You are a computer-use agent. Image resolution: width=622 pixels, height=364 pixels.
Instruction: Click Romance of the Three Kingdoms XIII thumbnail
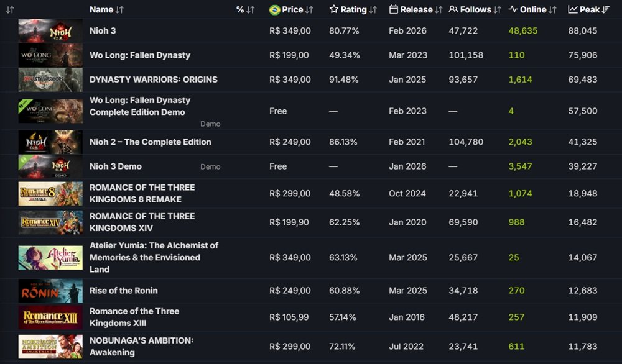point(50,317)
